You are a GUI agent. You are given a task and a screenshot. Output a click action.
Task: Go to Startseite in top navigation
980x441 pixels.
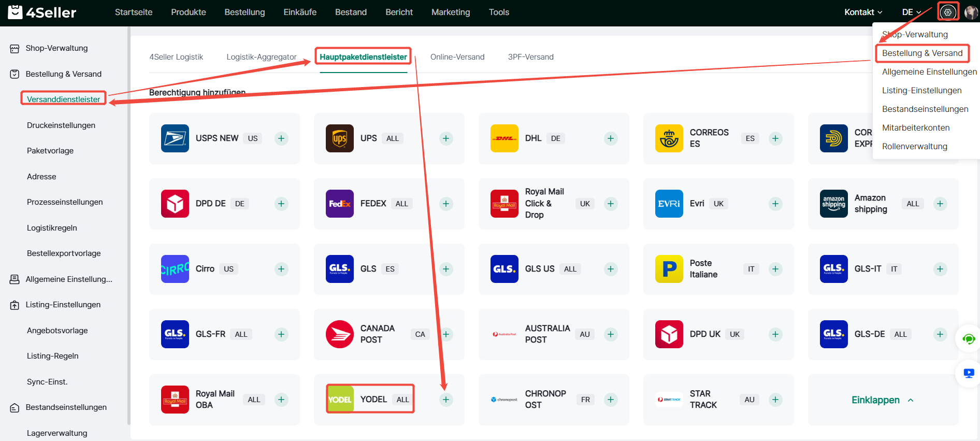pos(134,12)
